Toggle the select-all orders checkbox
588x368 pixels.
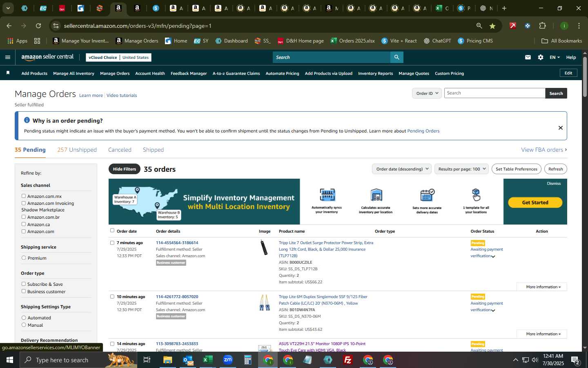pyautogui.click(x=112, y=231)
